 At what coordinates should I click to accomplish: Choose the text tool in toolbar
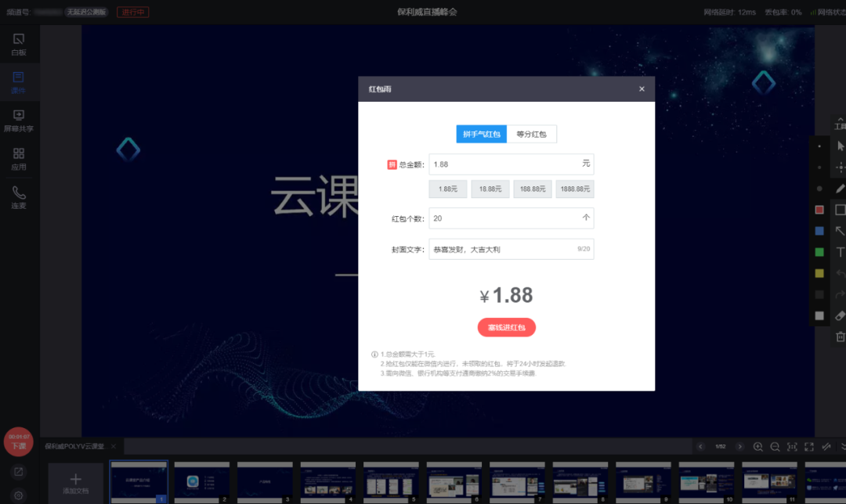pyautogui.click(x=841, y=252)
